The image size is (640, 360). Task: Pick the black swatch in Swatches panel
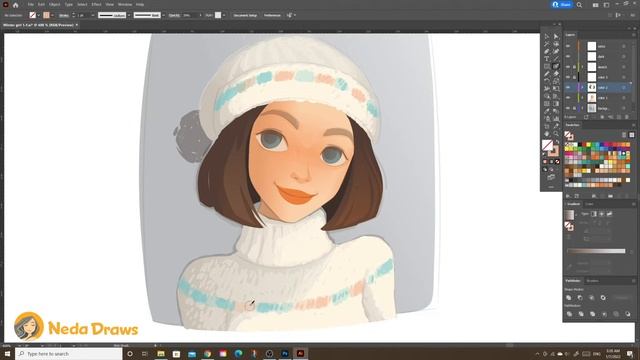[580, 144]
